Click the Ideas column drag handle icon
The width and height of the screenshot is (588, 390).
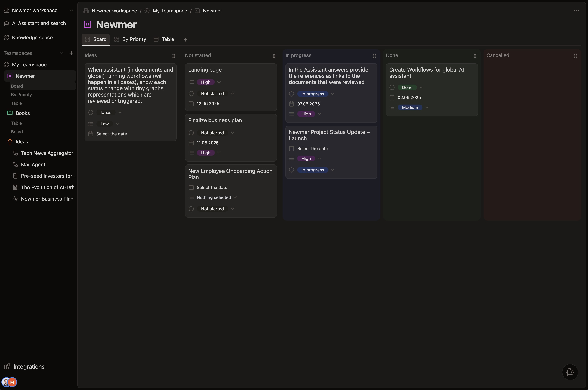click(174, 56)
